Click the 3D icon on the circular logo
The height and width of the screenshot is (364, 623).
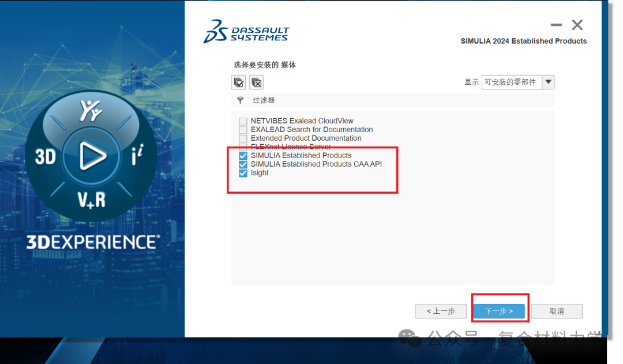(x=46, y=156)
